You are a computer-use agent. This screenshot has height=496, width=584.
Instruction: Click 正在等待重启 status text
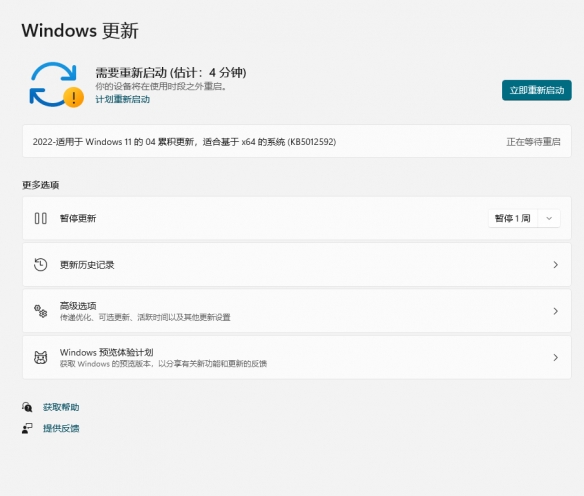[533, 142]
